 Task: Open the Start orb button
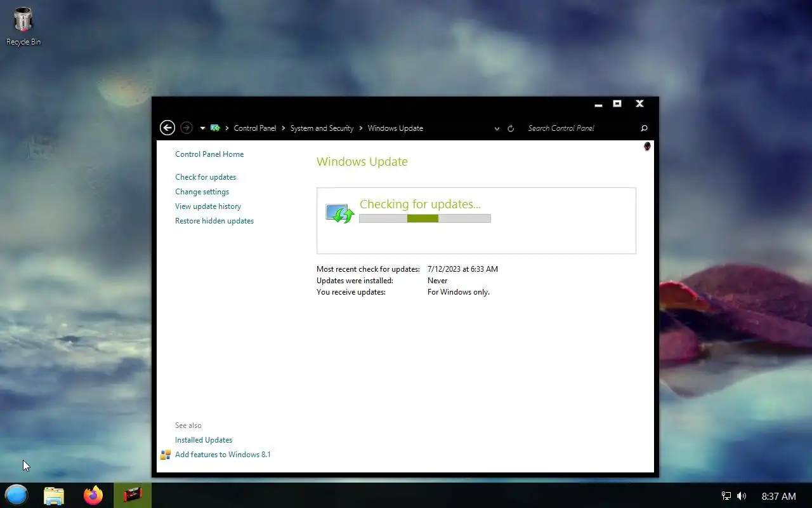point(16,495)
